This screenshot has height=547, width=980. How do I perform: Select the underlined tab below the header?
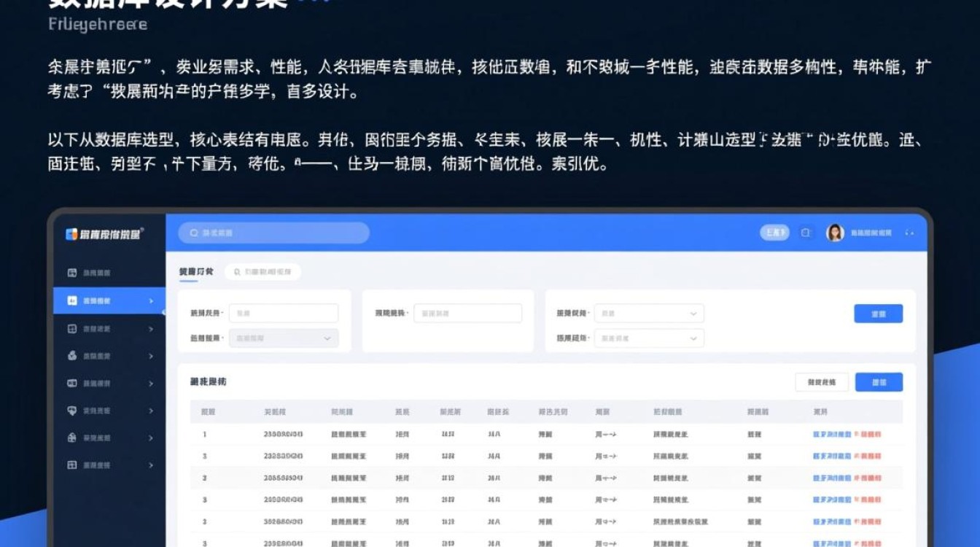pyautogui.click(x=196, y=272)
